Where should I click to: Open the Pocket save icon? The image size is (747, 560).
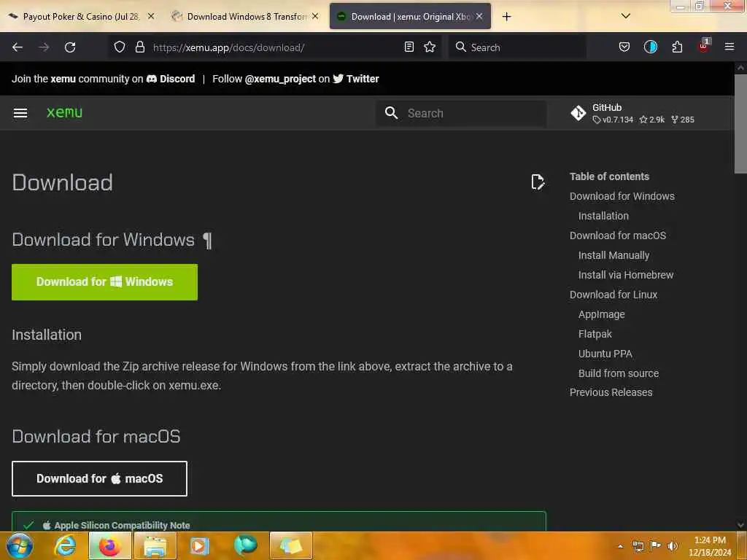(624, 47)
